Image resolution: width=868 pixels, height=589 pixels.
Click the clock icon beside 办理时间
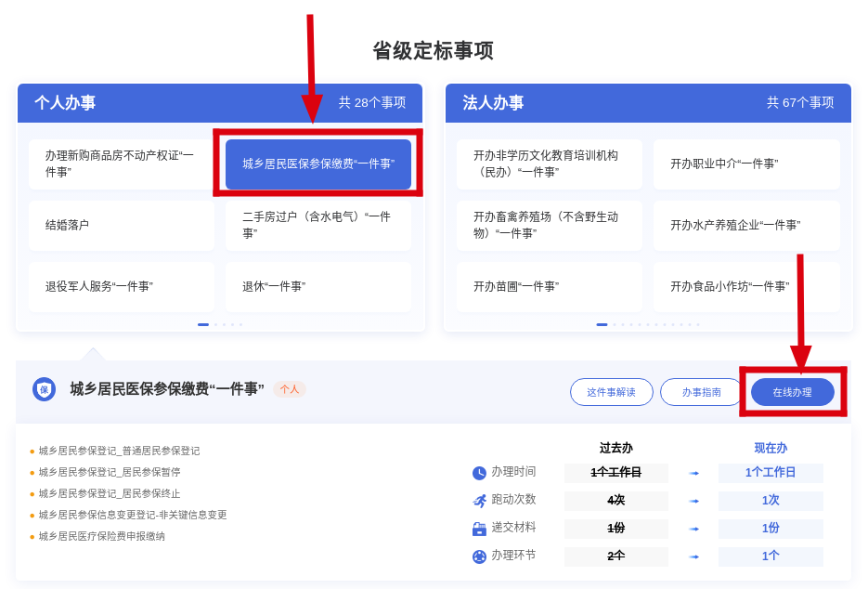479,473
